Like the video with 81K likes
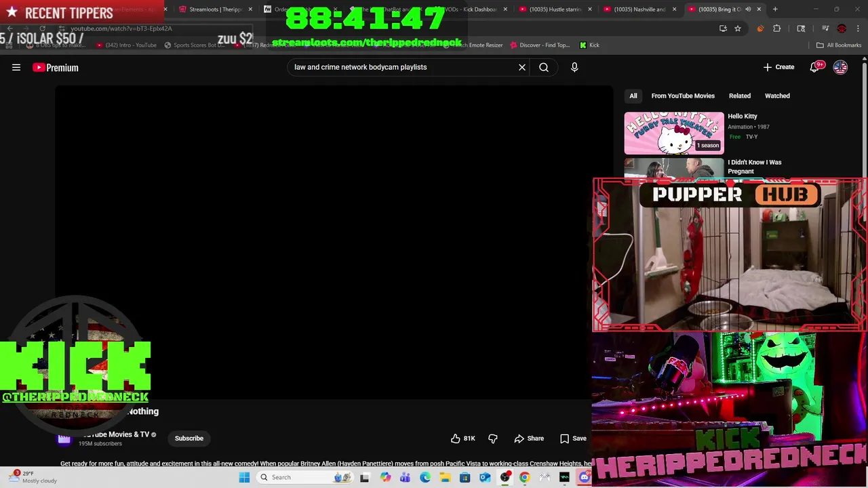Screen dimensions: 868x488 tap(463, 439)
